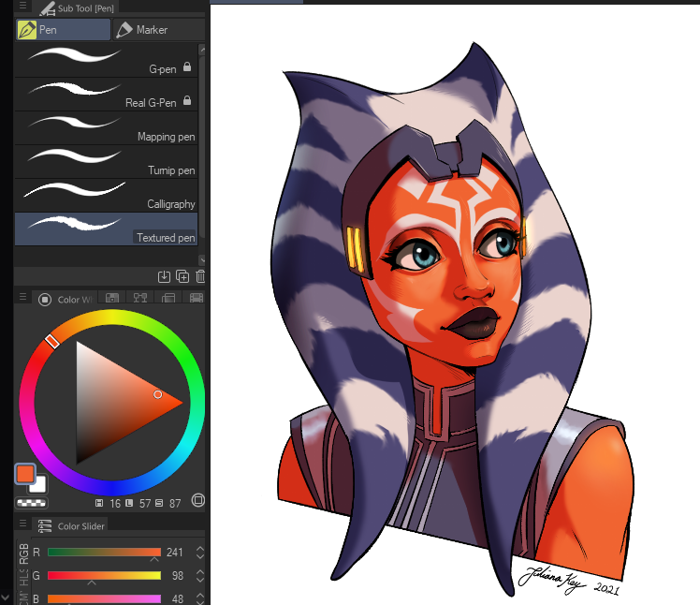The image size is (700, 605).
Task: Click the lock icon beside Real G-Pen
Action: 187,100
